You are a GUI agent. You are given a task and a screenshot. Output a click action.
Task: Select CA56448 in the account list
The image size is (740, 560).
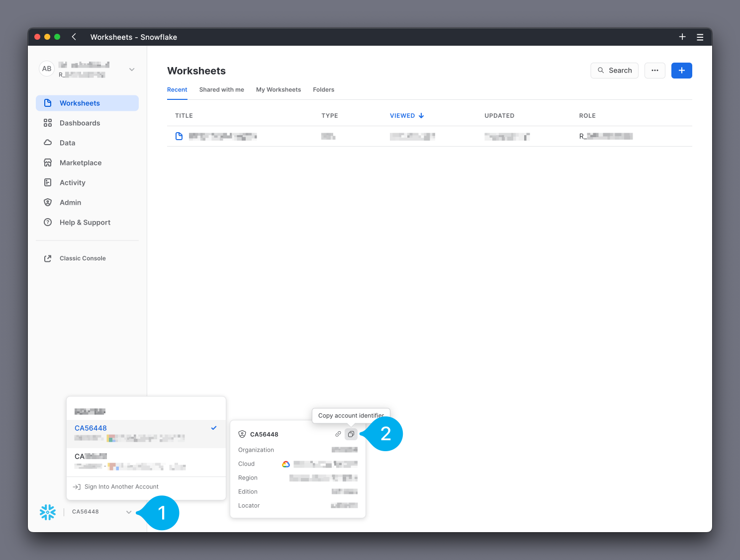[146, 434]
